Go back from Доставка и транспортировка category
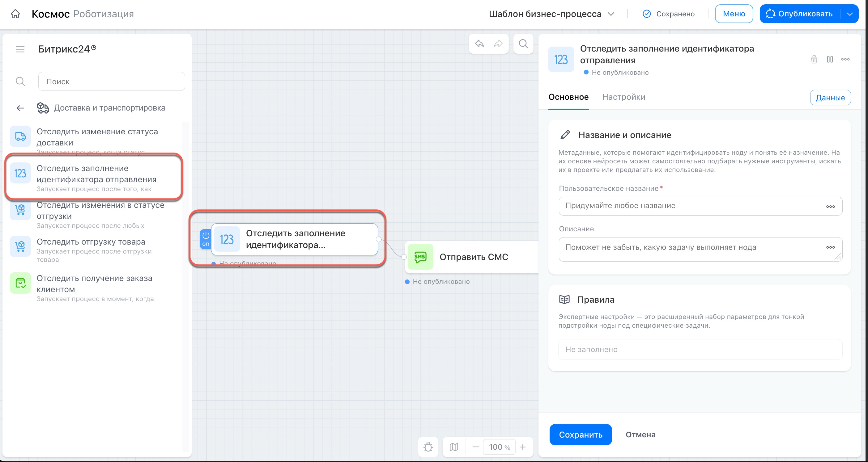The width and height of the screenshot is (868, 462). [20, 108]
